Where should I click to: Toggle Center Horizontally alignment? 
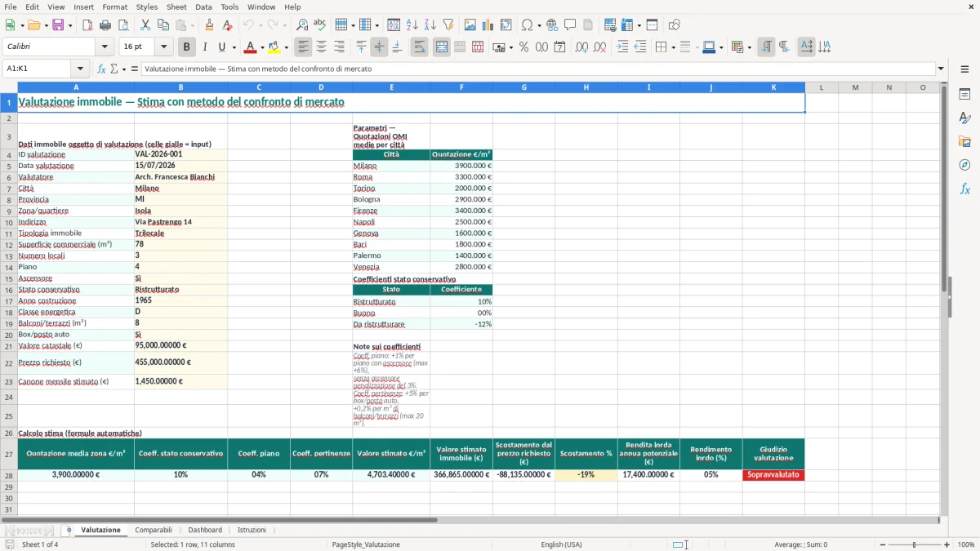point(321,47)
